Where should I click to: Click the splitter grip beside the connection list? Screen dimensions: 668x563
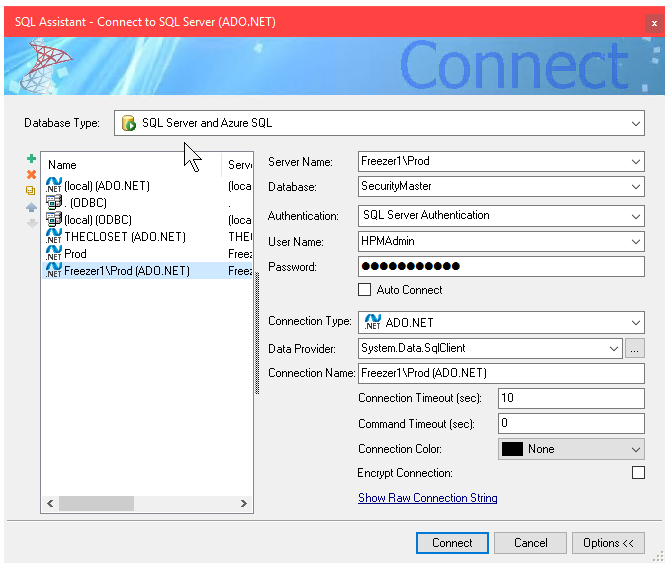[257, 333]
